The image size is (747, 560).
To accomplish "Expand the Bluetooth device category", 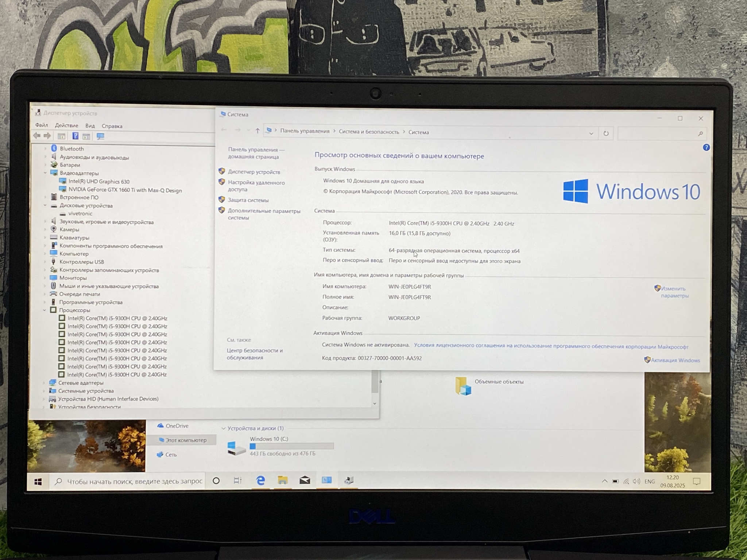I will tap(46, 148).
